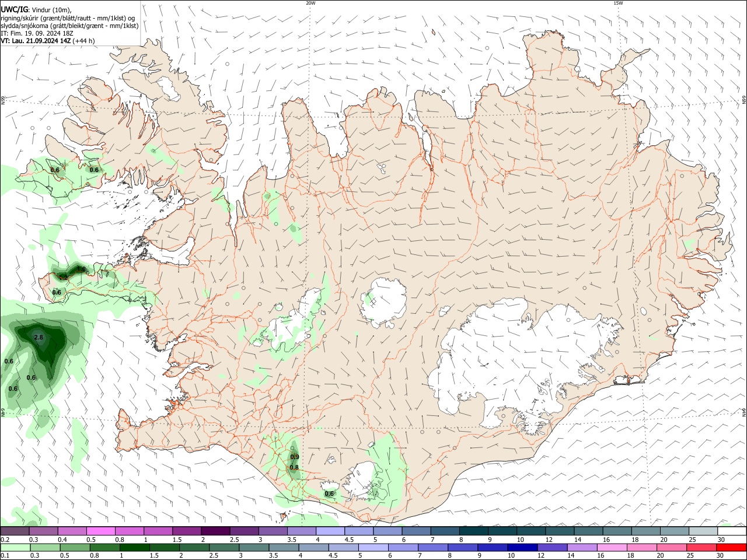The height and width of the screenshot is (560, 747).
Task: Click the 'slydda/snjókoma' legend description line
Action: point(69,26)
